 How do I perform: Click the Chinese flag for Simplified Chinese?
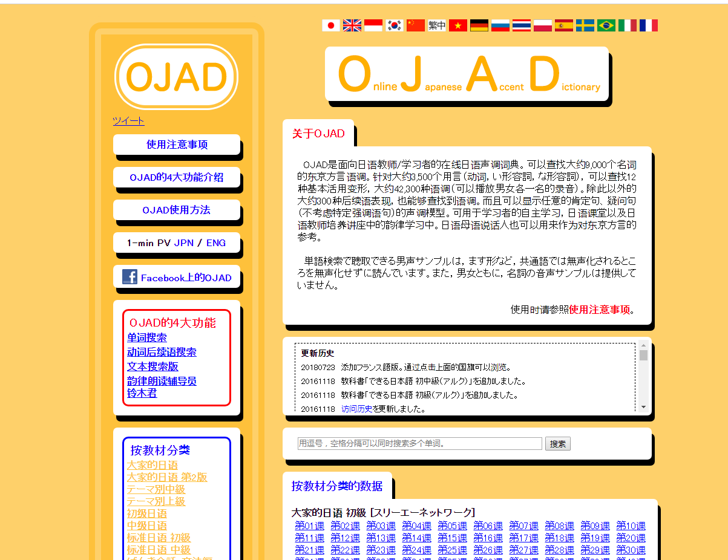[416, 25]
